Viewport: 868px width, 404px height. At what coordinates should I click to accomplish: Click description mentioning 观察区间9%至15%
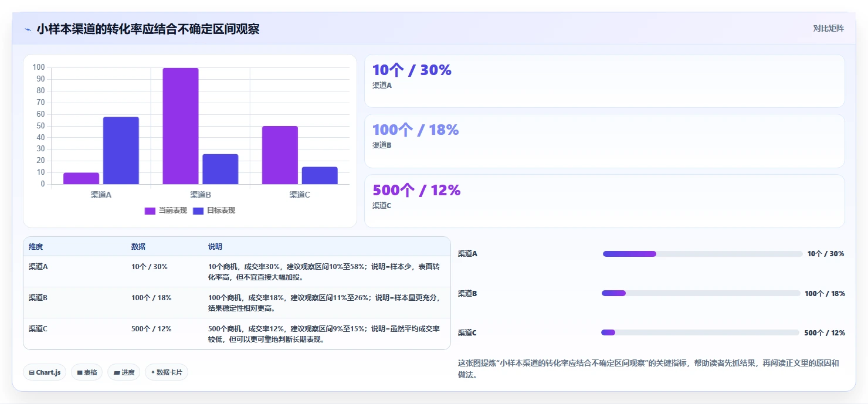pos(324,334)
